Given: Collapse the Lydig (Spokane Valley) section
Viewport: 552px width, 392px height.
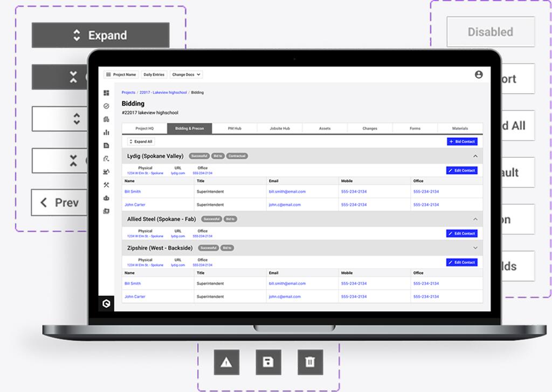Looking at the screenshot, I should tap(475, 156).
